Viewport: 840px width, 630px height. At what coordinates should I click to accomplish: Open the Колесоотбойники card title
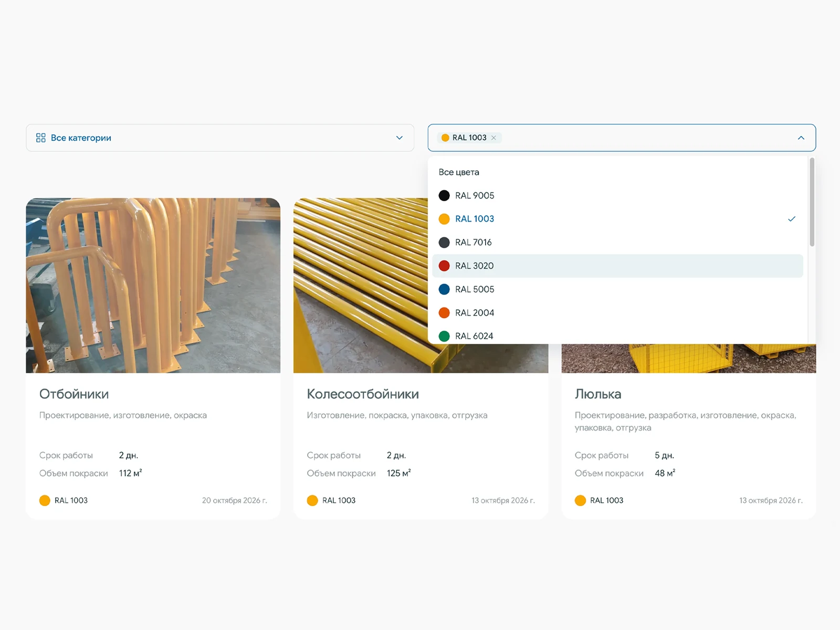click(x=363, y=394)
